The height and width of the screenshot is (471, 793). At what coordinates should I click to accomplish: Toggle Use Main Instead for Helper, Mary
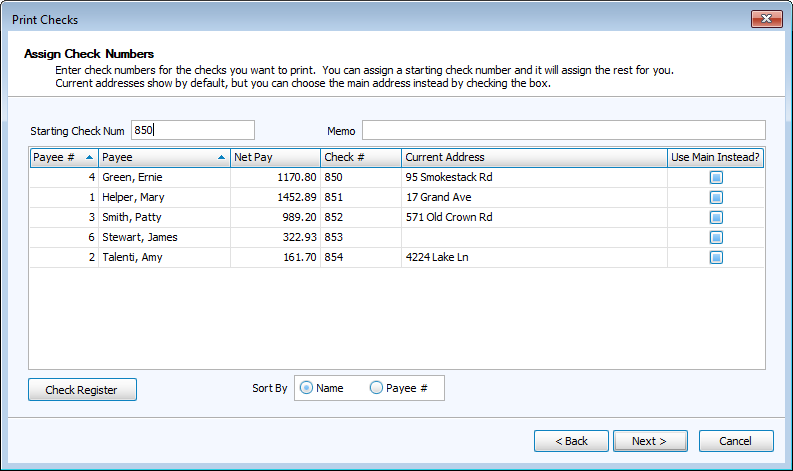coord(716,198)
